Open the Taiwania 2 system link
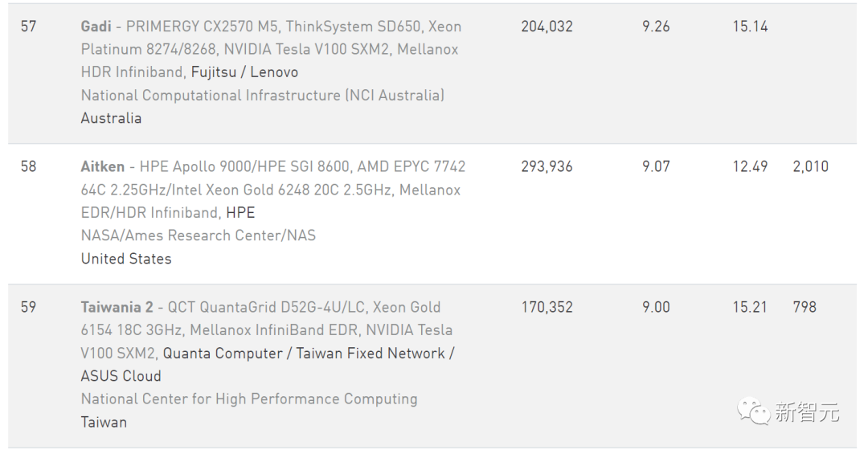This screenshot has width=868, height=450. (x=117, y=307)
